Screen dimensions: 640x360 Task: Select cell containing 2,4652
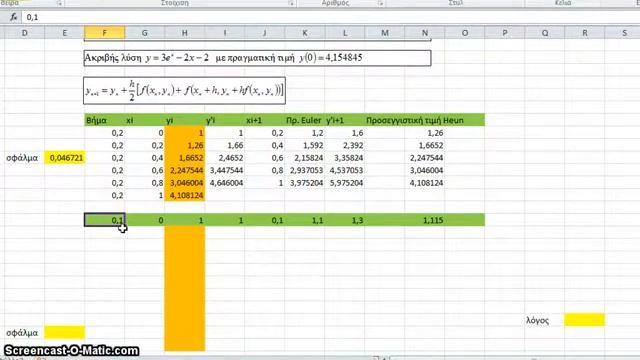[x=224, y=158]
